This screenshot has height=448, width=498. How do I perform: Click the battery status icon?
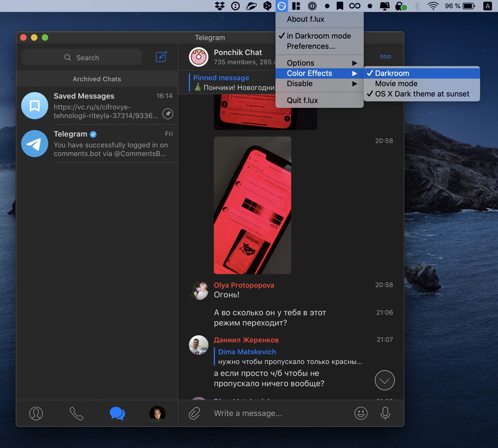[x=469, y=6]
